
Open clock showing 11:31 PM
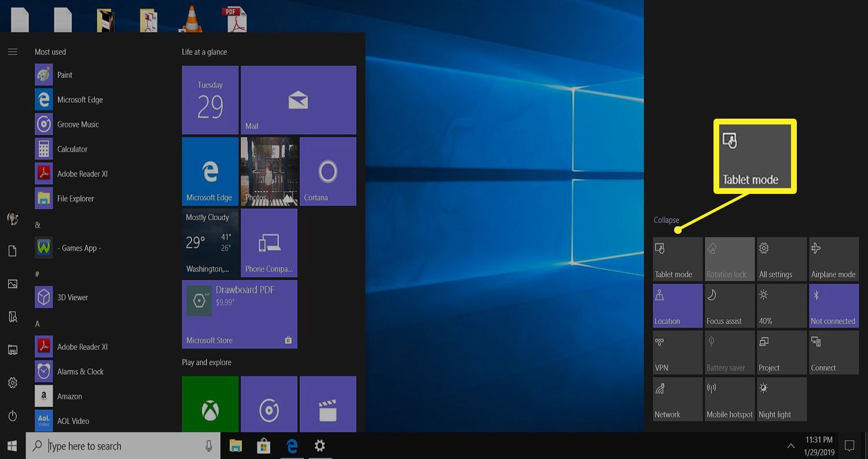pyautogui.click(x=819, y=446)
